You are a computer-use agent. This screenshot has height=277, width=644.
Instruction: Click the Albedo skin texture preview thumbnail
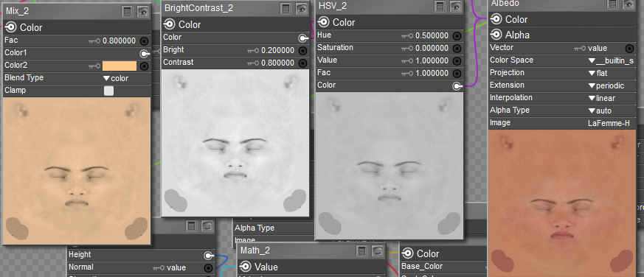coord(563,203)
